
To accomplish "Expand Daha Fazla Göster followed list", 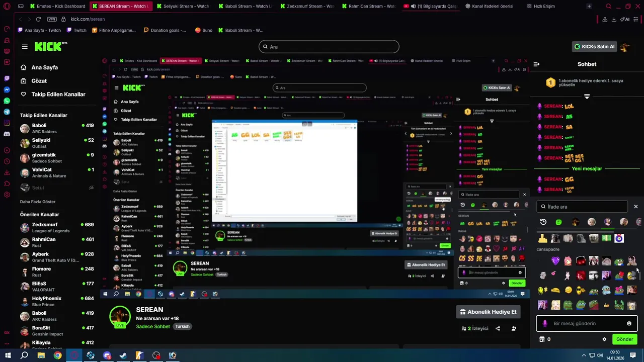I will 38,202.
